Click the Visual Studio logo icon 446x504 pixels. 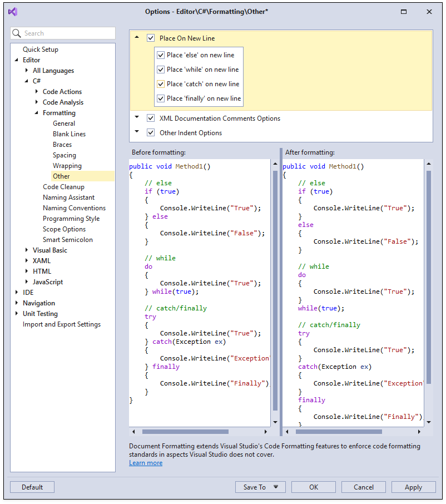(x=13, y=12)
